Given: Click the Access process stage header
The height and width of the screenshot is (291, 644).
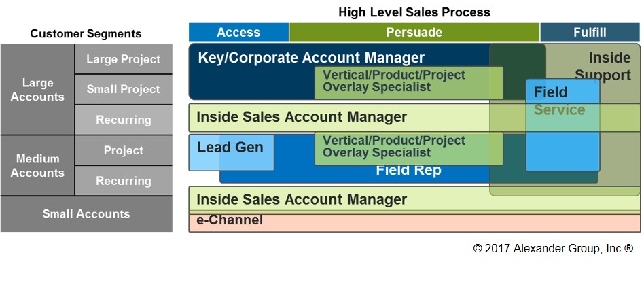Looking at the screenshot, I should [238, 33].
